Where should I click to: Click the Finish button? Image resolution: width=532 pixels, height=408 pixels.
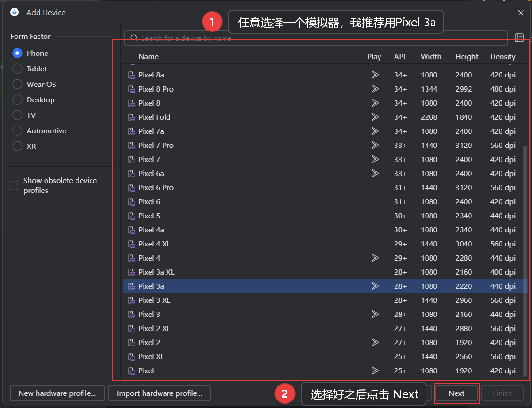502,393
